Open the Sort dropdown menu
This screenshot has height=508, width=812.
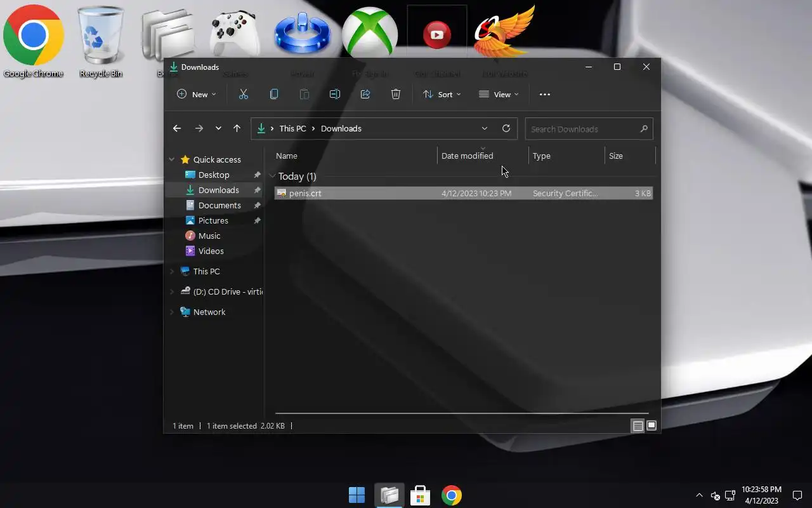click(442, 95)
